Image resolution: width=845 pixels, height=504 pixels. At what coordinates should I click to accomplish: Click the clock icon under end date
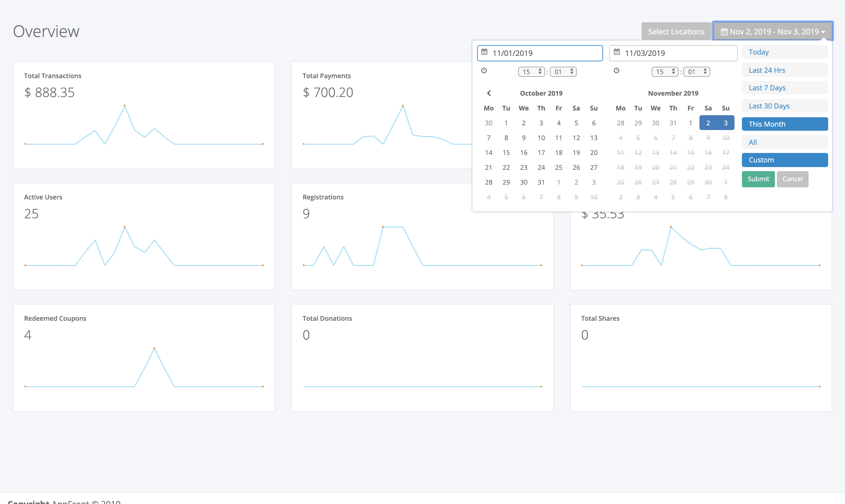[x=617, y=71]
